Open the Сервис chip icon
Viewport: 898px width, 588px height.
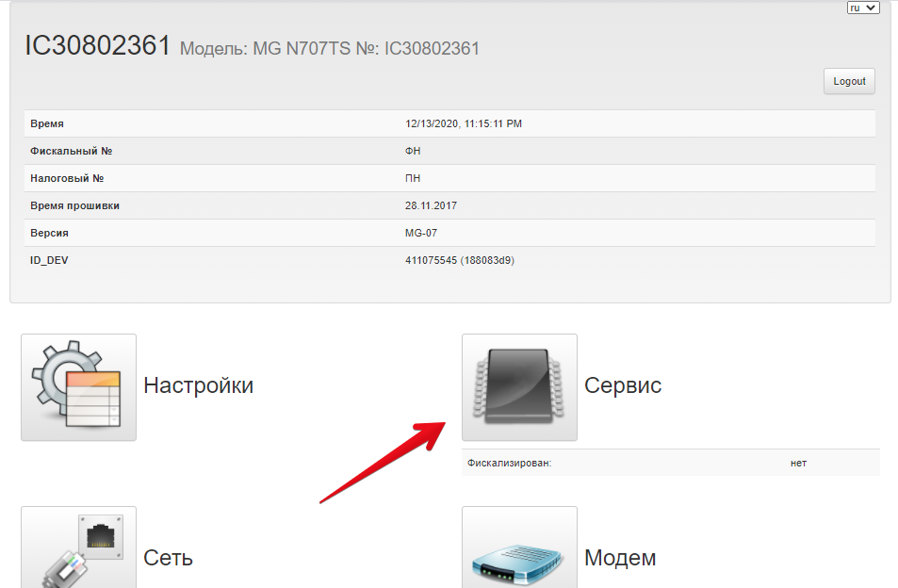[x=519, y=387]
